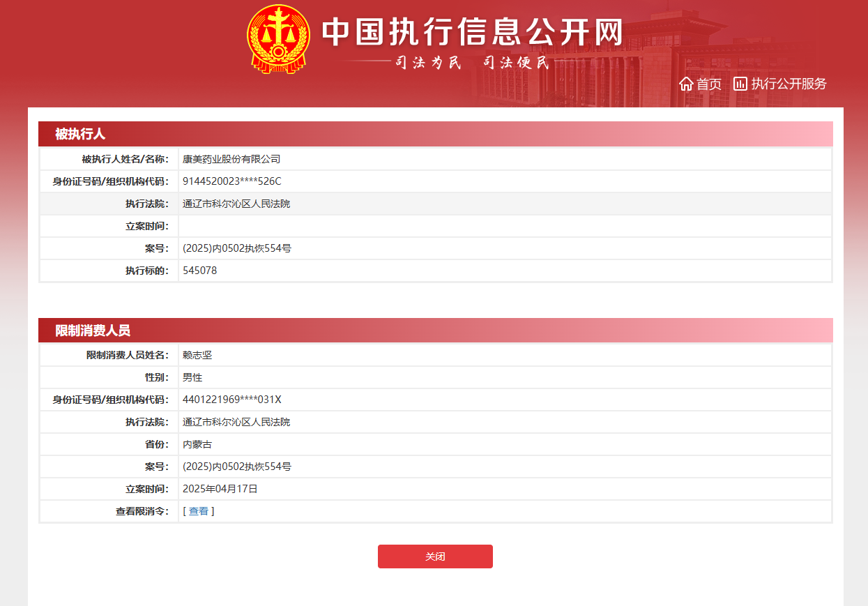Click the restricted person name 赖志坚
This screenshot has height=606, width=868.
coord(197,355)
